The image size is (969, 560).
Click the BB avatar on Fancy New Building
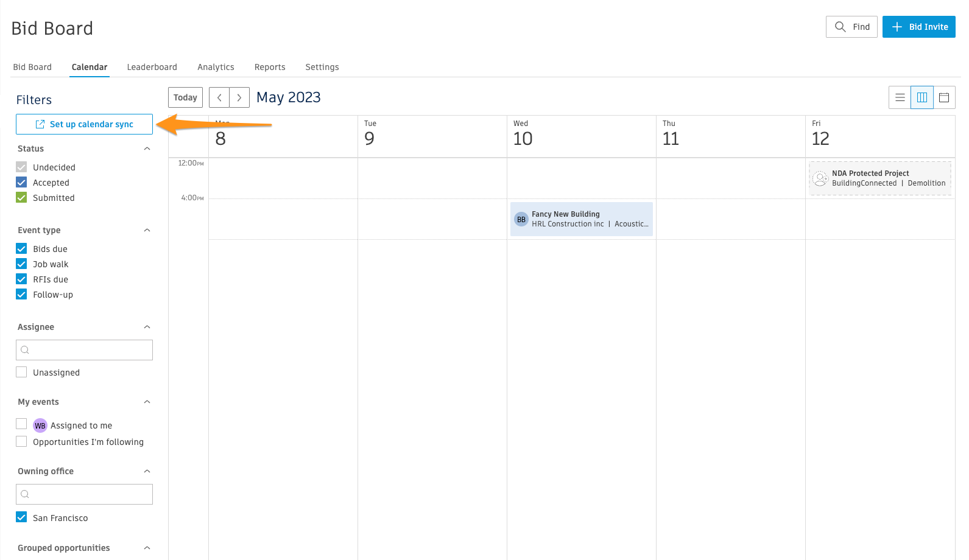point(521,220)
